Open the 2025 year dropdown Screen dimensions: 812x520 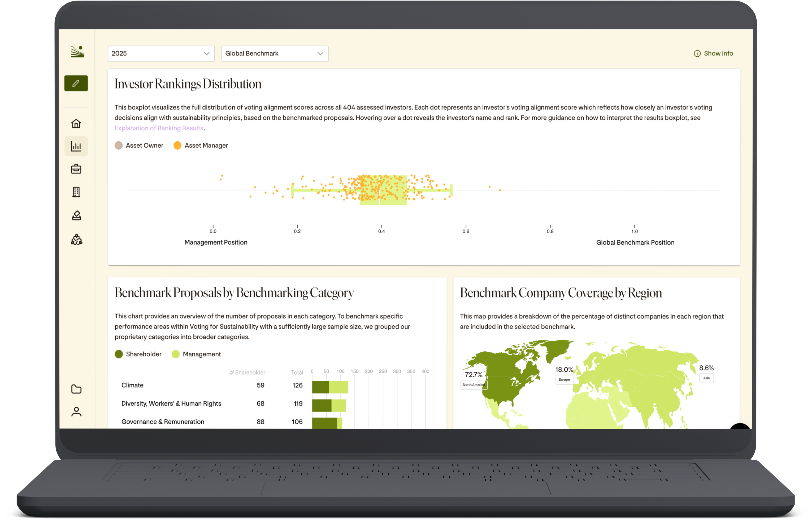pos(161,53)
